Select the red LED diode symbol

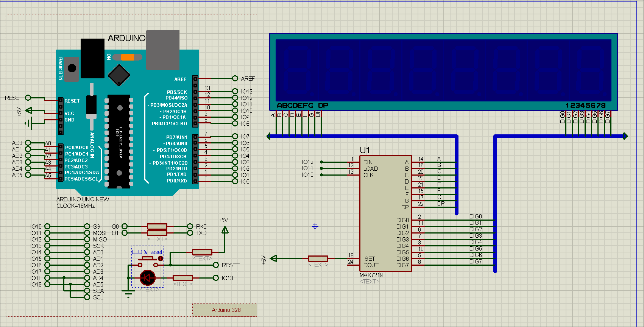click(x=147, y=278)
